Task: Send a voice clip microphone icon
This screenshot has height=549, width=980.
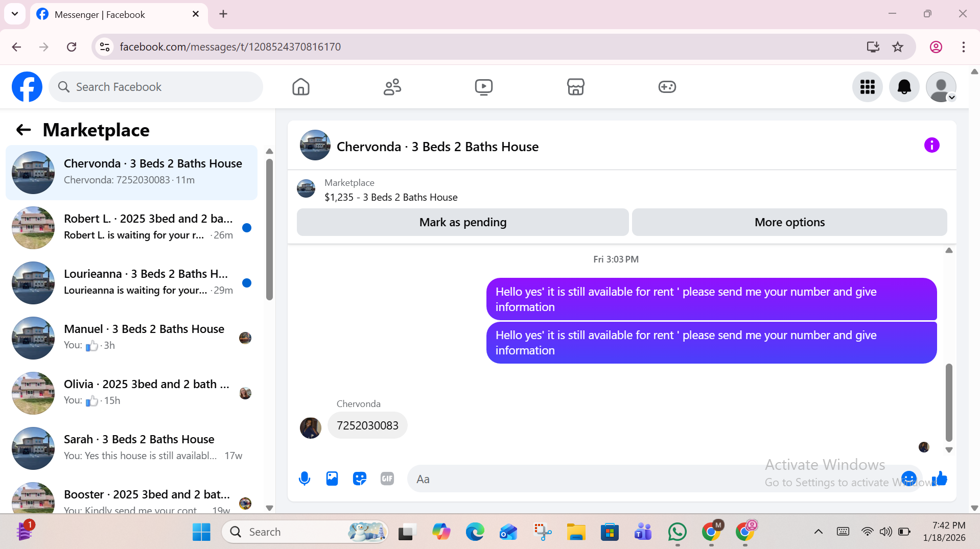Action: pyautogui.click(x=305, y=479)
